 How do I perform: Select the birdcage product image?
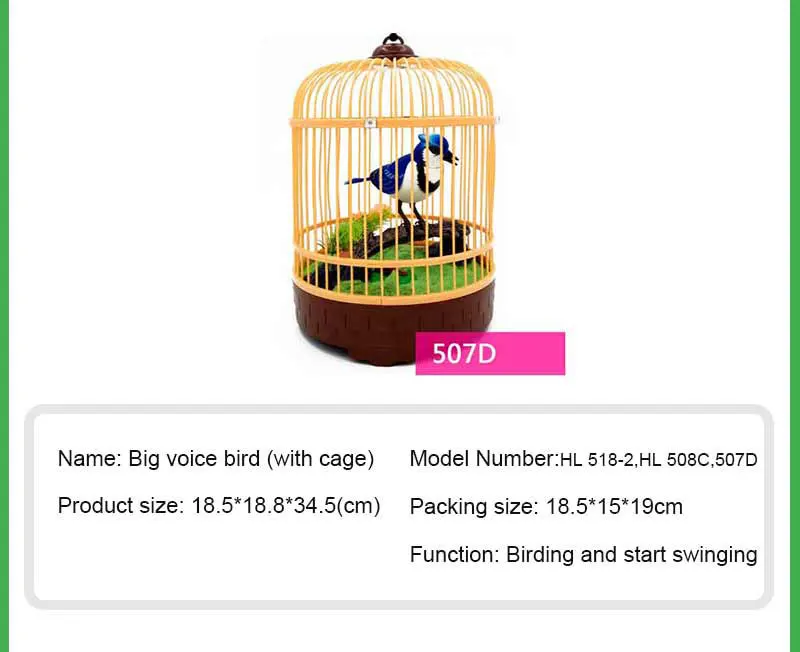coord(391,200)
